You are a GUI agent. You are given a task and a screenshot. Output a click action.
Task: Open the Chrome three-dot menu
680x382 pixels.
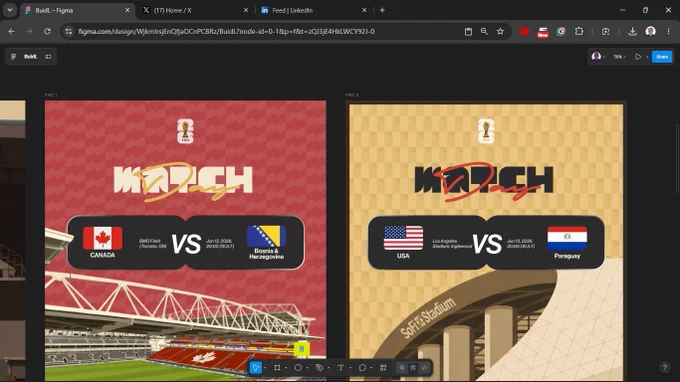[668, 31]
